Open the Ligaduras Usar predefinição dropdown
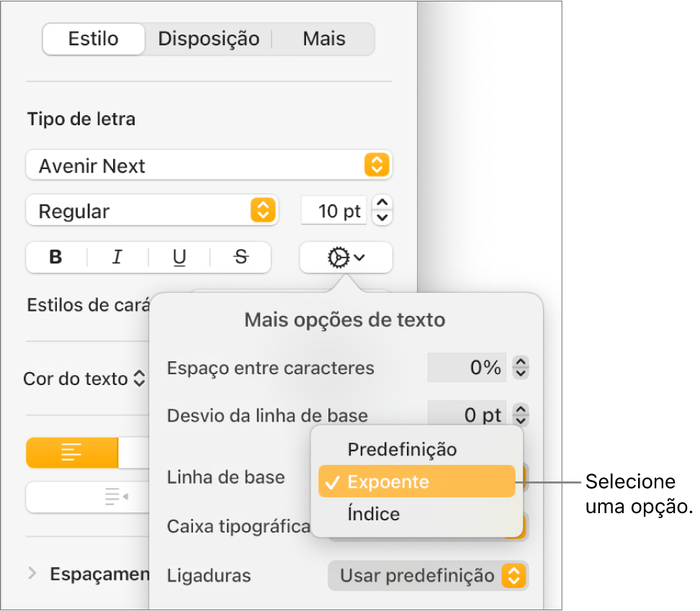Screen dimensions: 700x611 point(428,576)
